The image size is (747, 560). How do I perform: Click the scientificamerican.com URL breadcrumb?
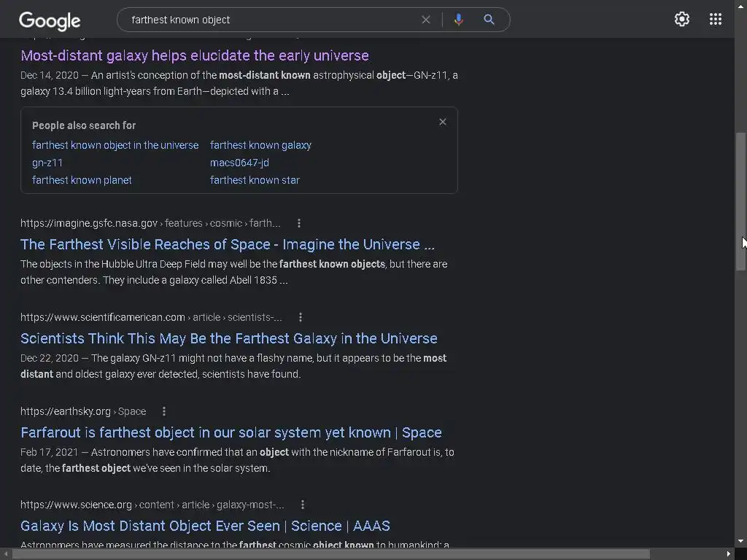click(151, 317)
